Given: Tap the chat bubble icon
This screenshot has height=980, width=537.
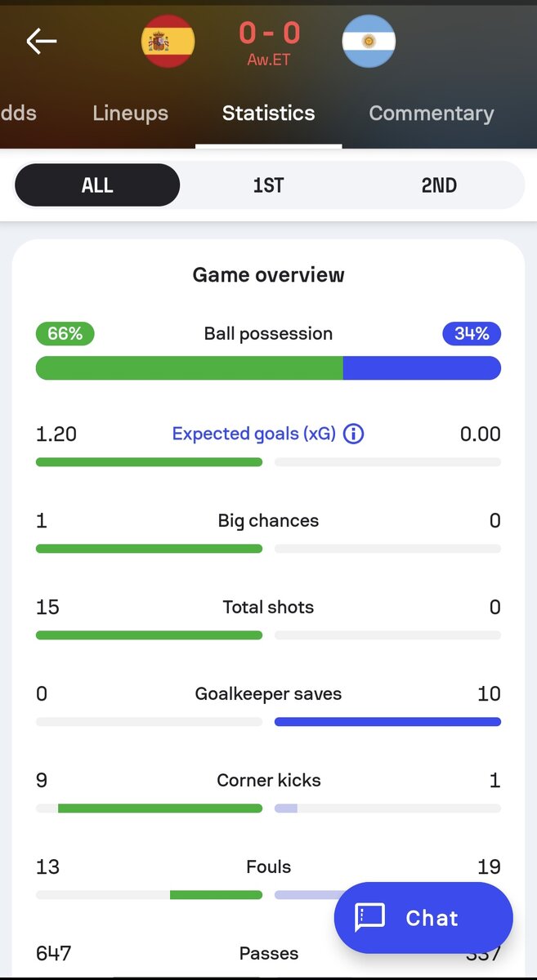Looking at the screenshot, I should (369, 918).
